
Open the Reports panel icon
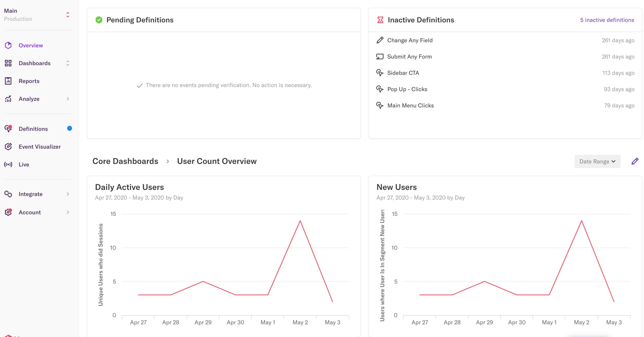(x=8, y=81)
